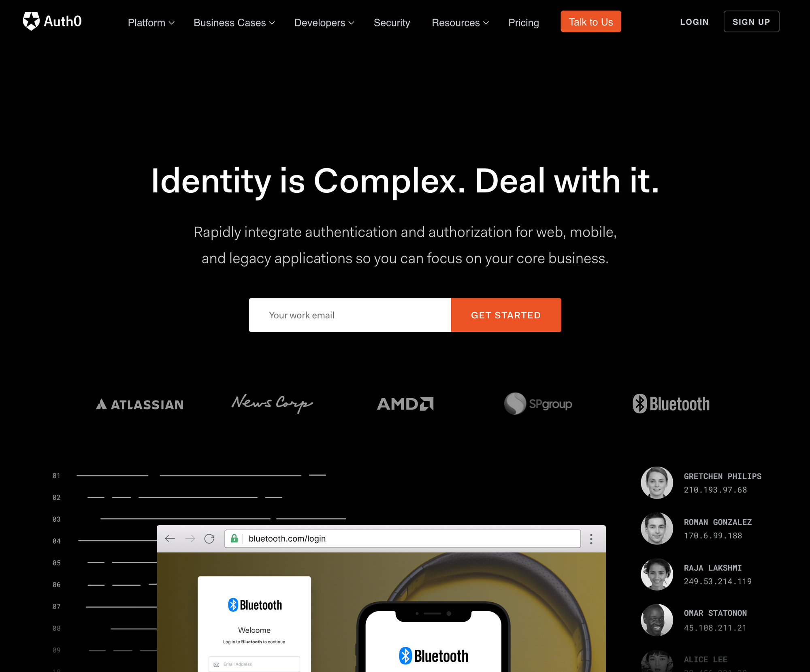
Task: Expand the Business Cases dropdown menu
Action: (234, 22)
